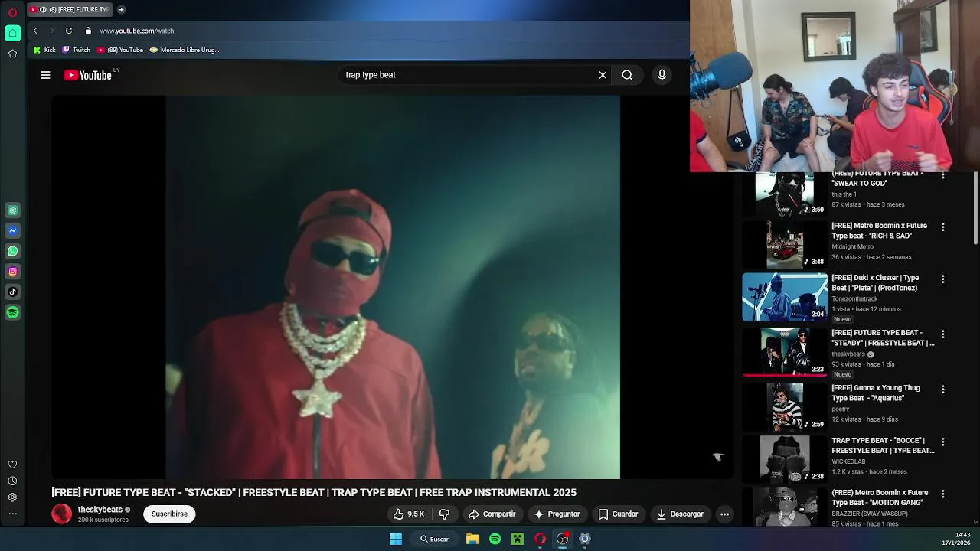The height and width of the screenshot is (551, 980).
Task: Start voice search with microphone icon
Action: coord(662,75)
